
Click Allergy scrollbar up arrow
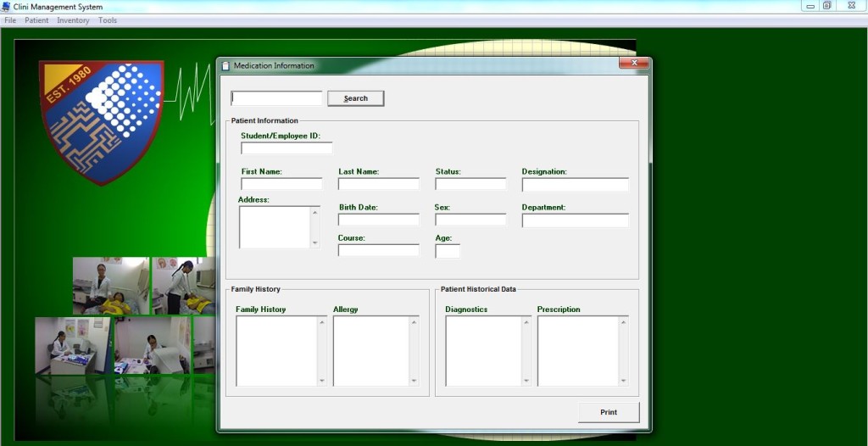coord(414,322)
